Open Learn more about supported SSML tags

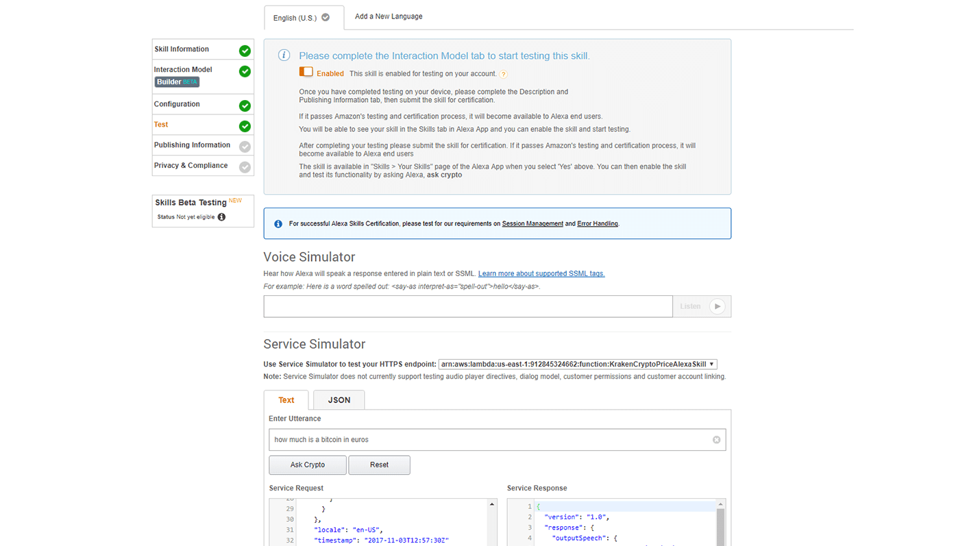(x=541, y=273)
